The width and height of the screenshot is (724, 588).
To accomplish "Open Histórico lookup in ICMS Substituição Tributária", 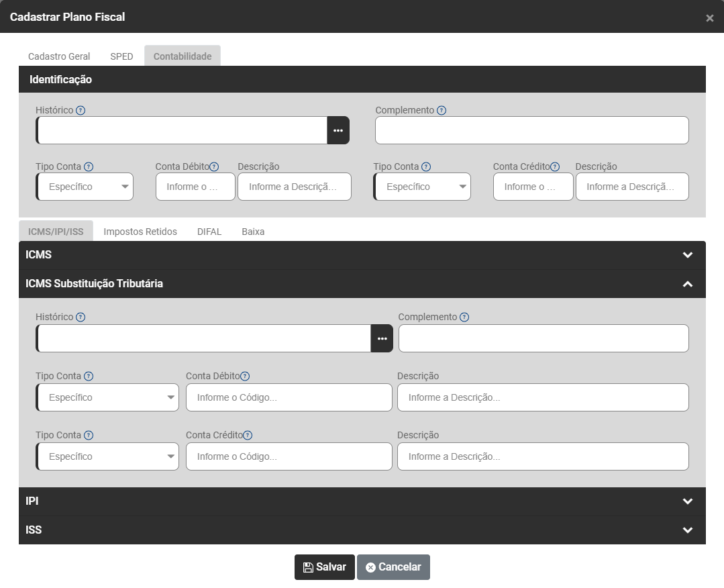I will 382,338.
